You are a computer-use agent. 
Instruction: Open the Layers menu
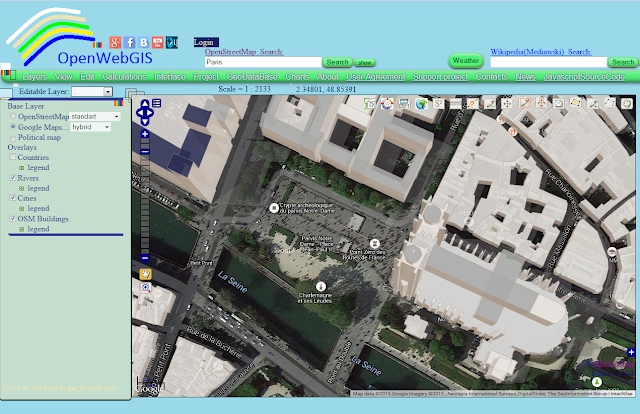click(x=35, y=77)
